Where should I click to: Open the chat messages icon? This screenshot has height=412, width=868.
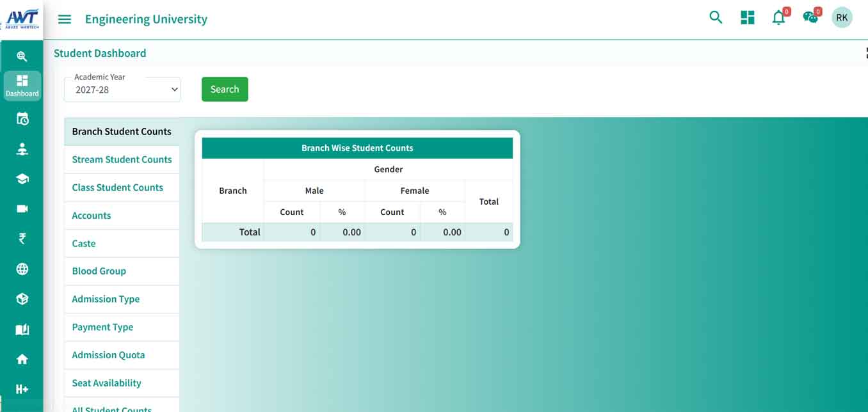pos(810,18)
